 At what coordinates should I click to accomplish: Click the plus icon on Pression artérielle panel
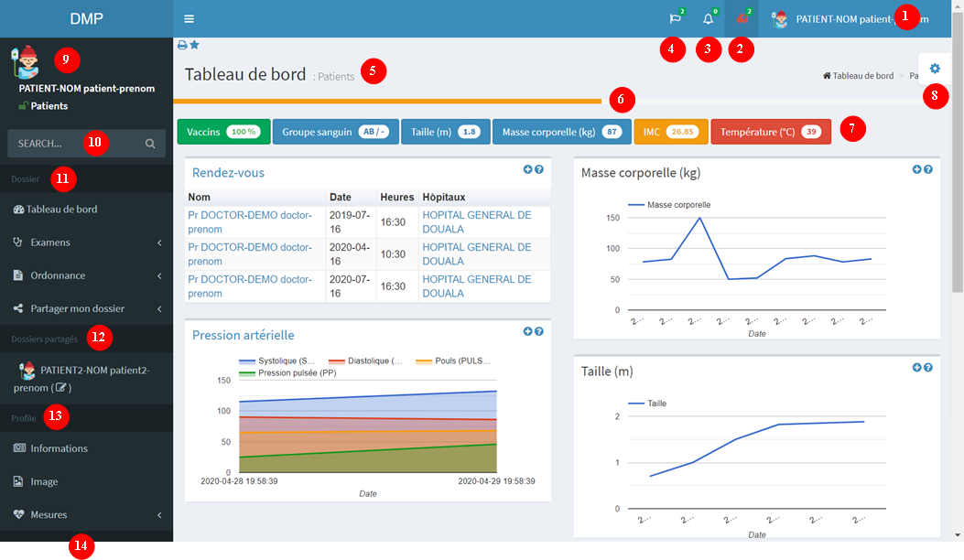coord(527,331)
